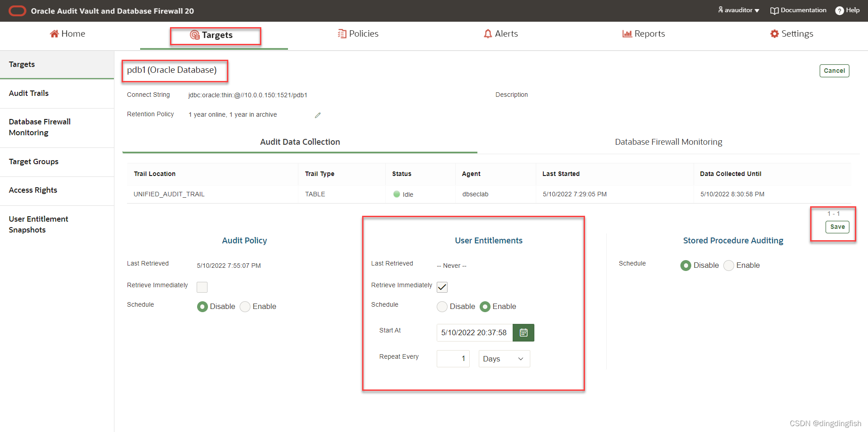The image size is (868, 432).
Task: Open Audit Trails in sidebar
Action: click(57, 94)
